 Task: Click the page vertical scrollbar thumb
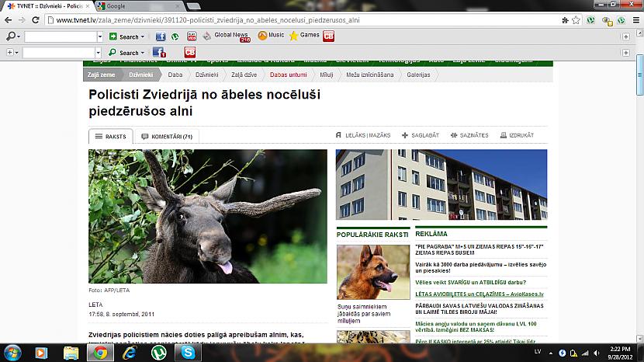click(x=639, y=75)
